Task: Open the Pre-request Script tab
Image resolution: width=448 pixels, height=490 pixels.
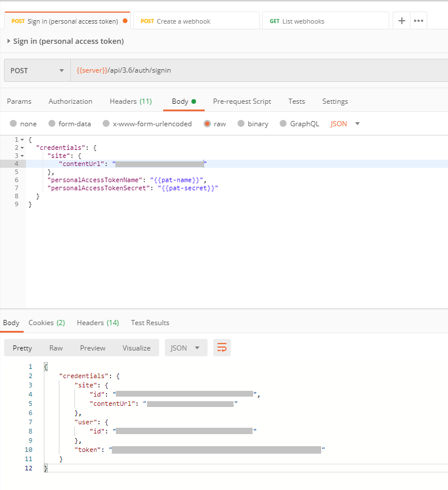Action: coord(242,101)
